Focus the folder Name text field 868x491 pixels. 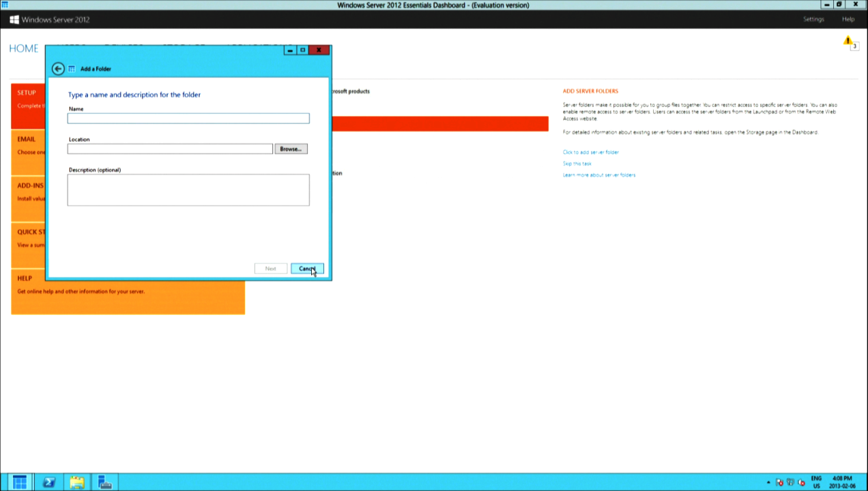coord(188,119)
